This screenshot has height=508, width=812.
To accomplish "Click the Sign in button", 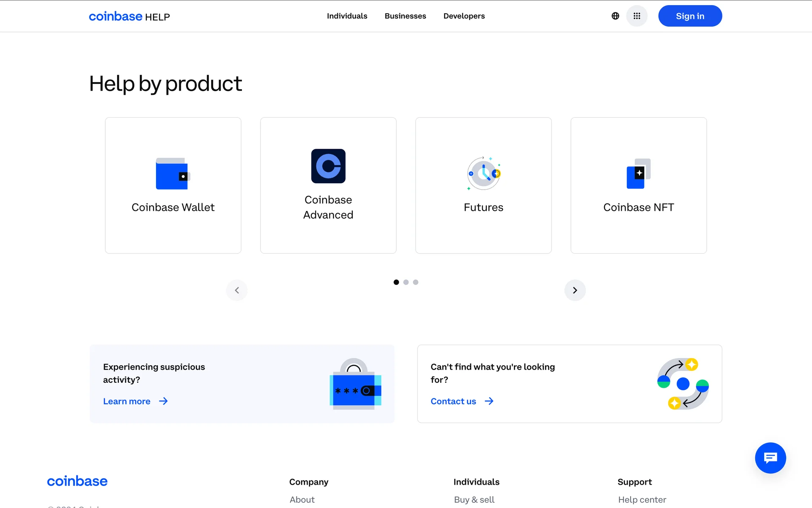I will pyautogui.click(x=690, y=16).
